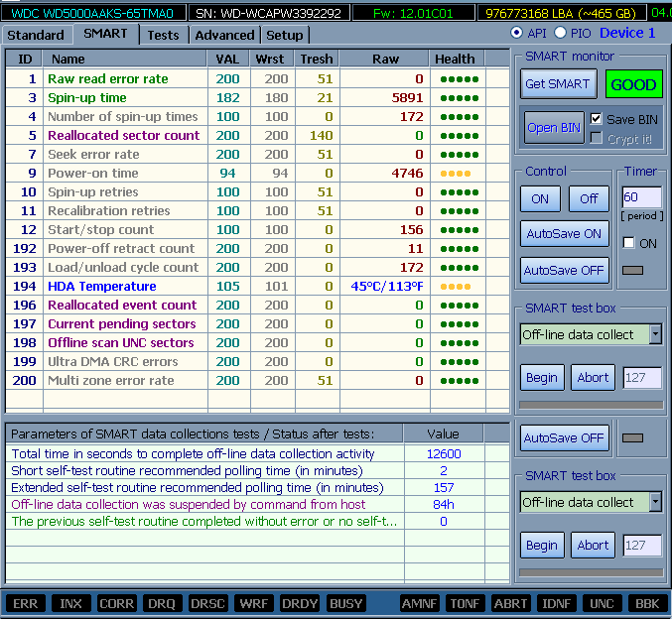
Task: Click the Open BIN button
Action: 554,128
